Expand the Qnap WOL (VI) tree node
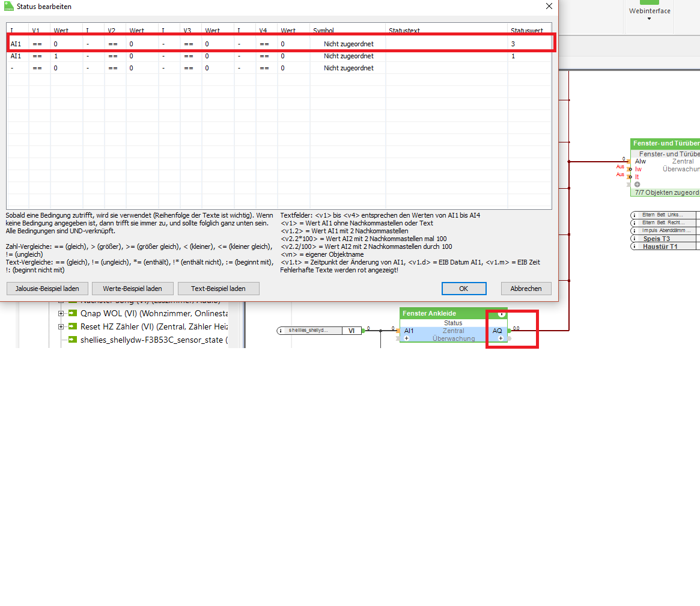This screenshot has width=700, height=606. click(61, 313)
